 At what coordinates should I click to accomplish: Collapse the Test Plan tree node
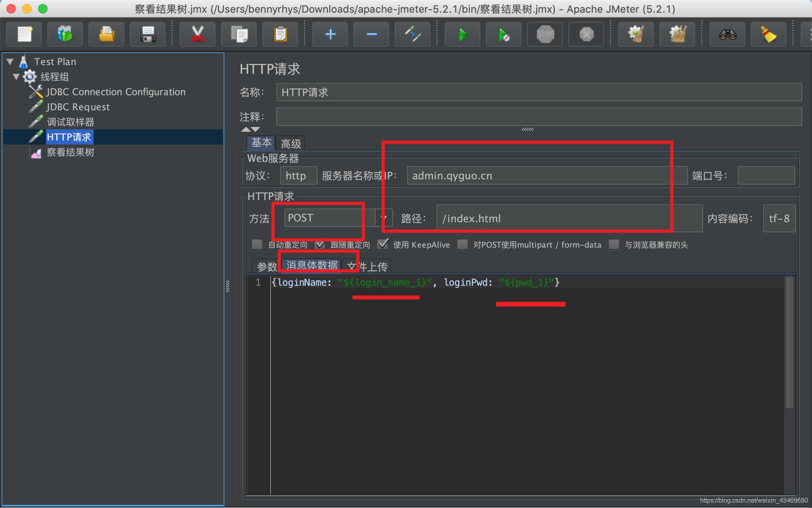pyautogui.click(x=10, y=62)
